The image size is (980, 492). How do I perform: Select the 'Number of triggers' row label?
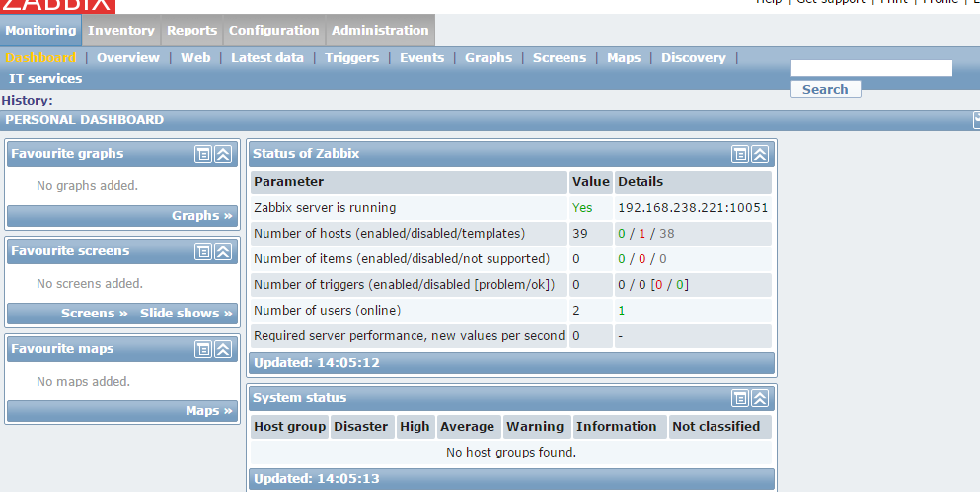tap(405, 284)
